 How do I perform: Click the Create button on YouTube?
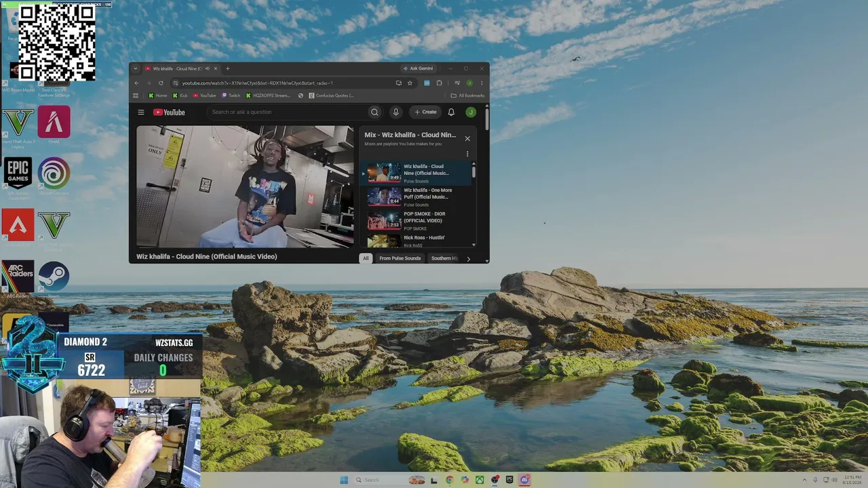pos(426,113)
